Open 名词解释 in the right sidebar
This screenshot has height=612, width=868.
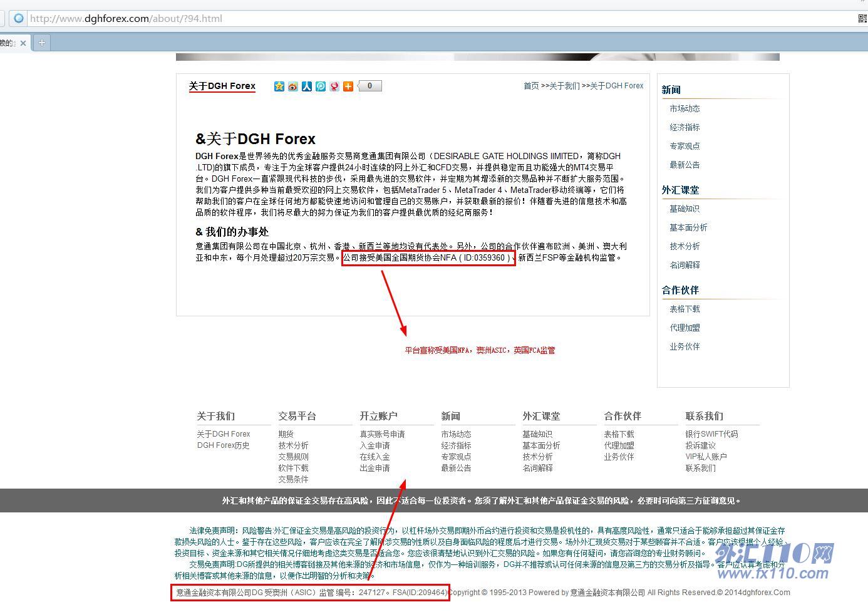(685, 265)
